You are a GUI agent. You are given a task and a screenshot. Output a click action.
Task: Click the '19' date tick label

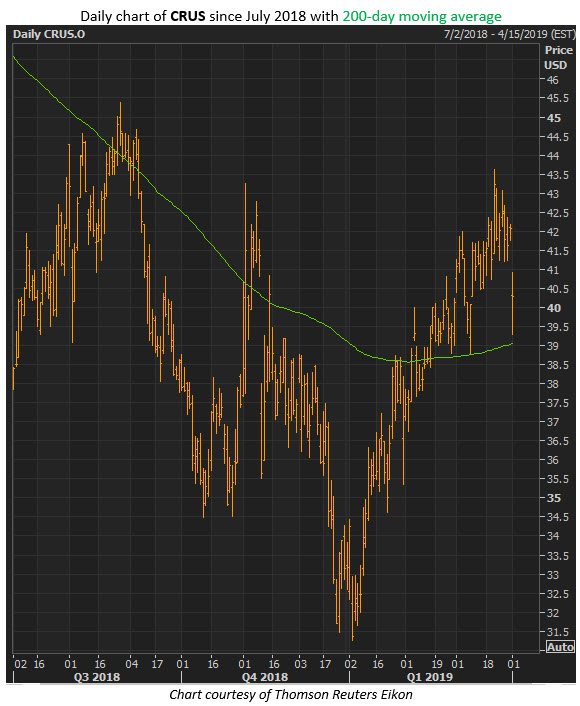coord(437,664)
